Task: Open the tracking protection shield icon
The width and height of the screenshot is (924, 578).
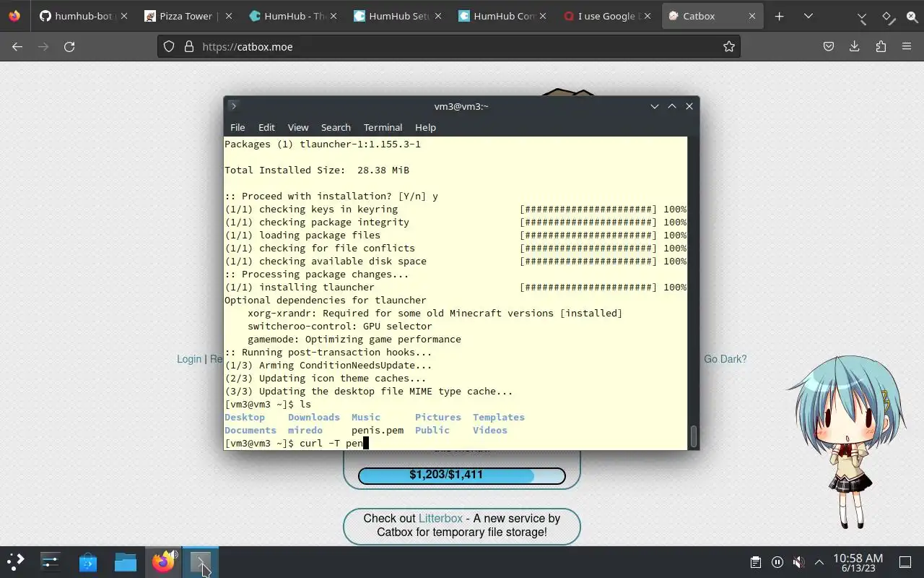Action: (169, 46)
